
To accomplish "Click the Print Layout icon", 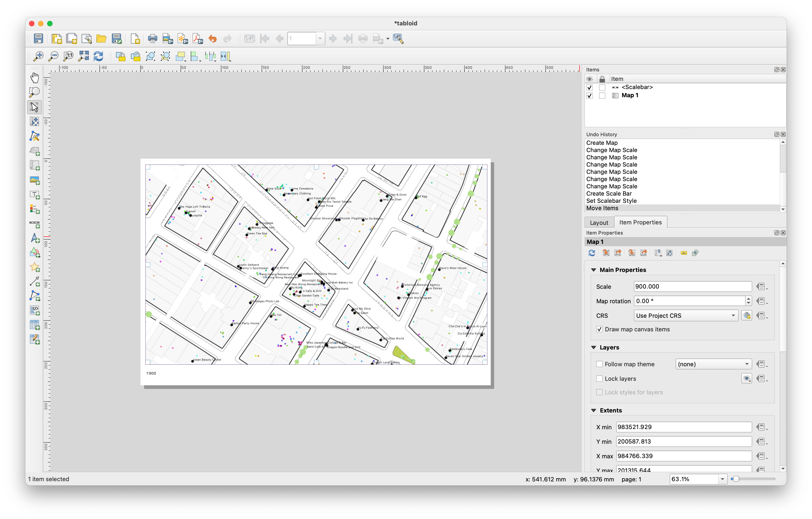I will (x=152, y=39).
